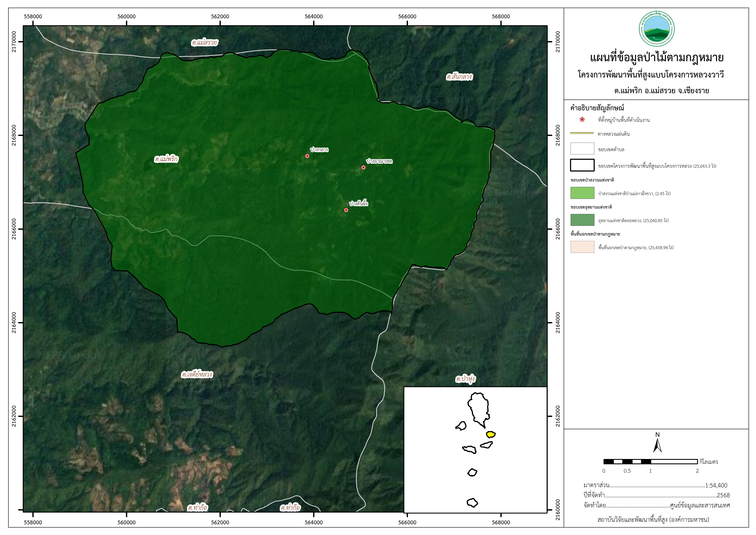Click the inset locator map panel
This screenshot has height=535, width=756.
click(475, 450)
